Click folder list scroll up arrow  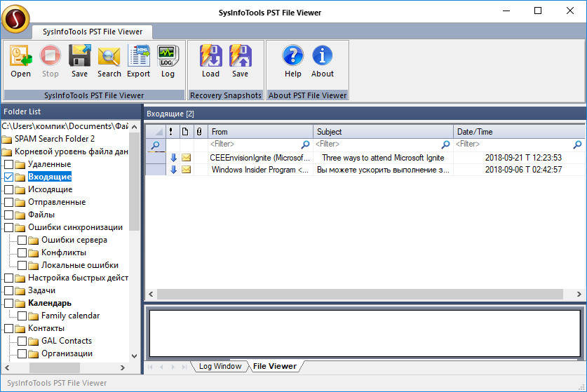[135, 127]
